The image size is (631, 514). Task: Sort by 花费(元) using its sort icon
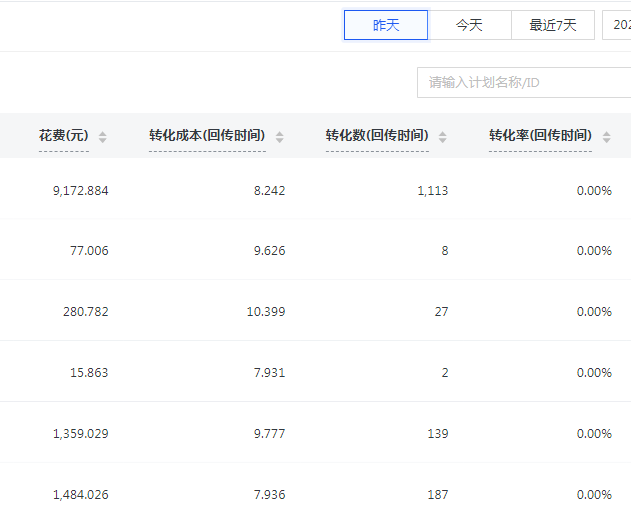click(x=103, y=137)
